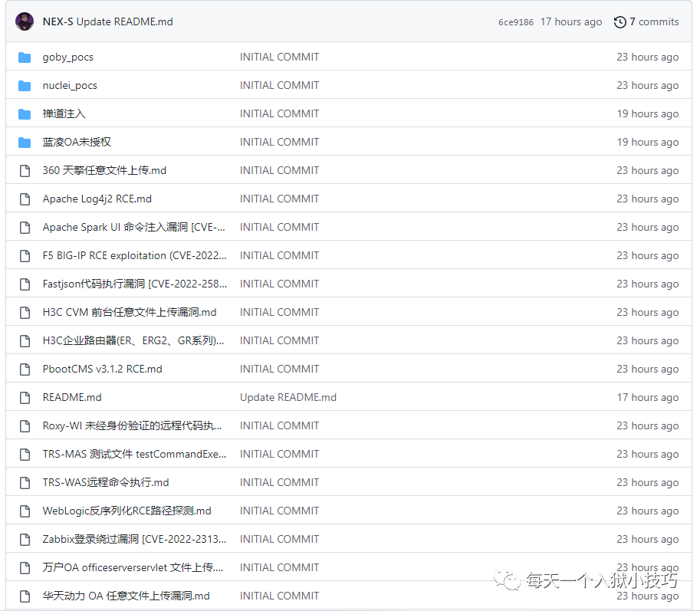Screen dimensions: 700x611
Task: Click file icon for 万户OA officeserverservlet file
Action: (x=25, y=568)
